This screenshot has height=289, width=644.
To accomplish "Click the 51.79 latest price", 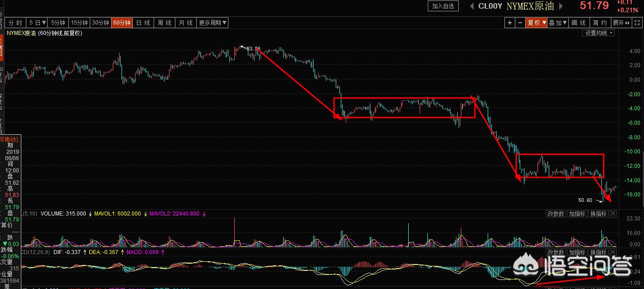I will 594,6.
